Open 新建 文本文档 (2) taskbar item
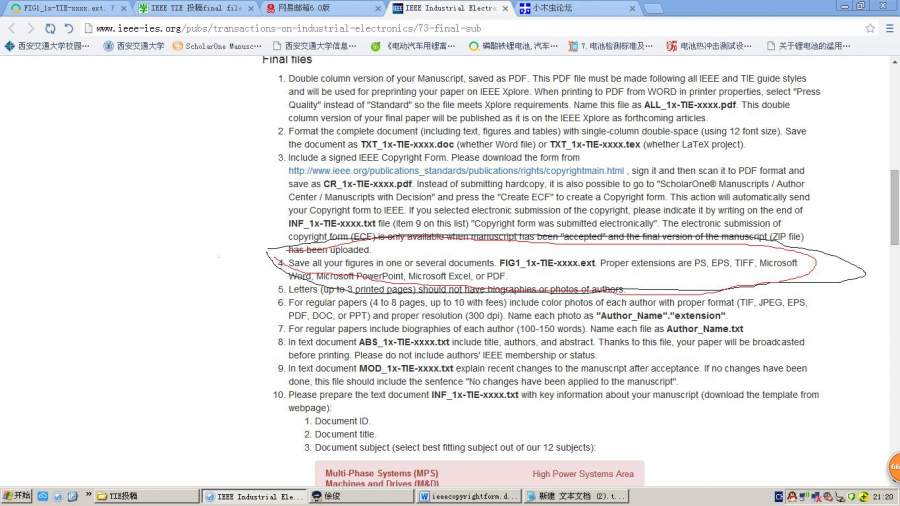Image resolution: width=900 pixels, height=506 pixels. pos(576,496)
